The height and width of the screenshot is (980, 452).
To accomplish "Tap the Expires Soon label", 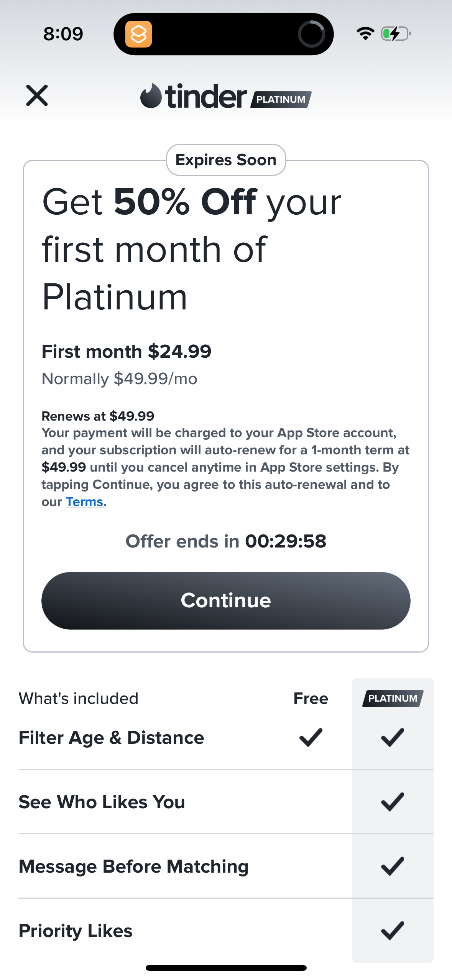I will 226,160.
